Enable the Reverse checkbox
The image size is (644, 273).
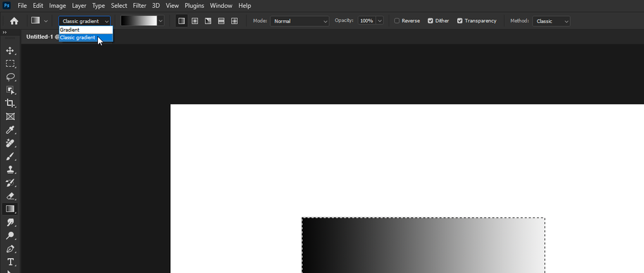tap(396, 21)
